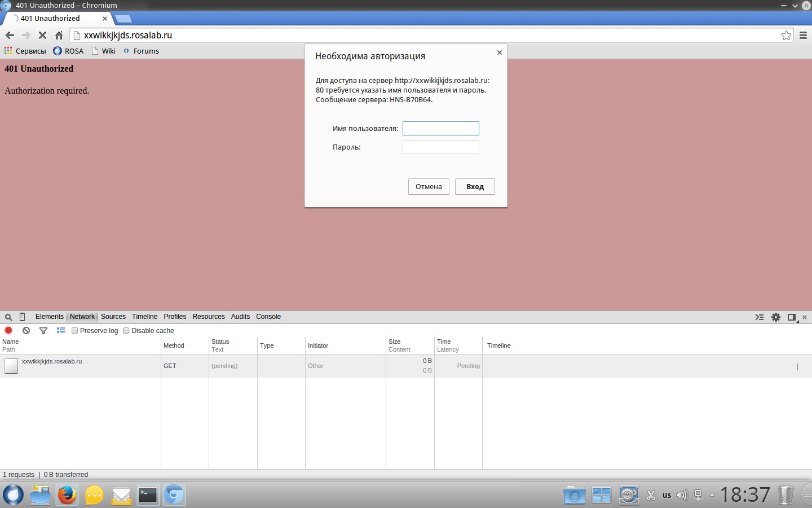Click the Chromium taskbar icon
Image resolution: width=812 pixels, height=508 pixels.
point(174,495)
